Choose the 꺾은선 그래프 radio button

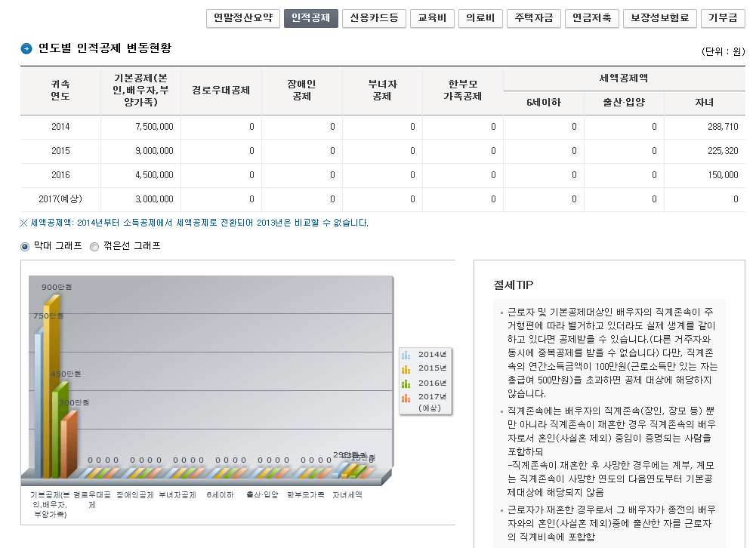pos(94,247)
